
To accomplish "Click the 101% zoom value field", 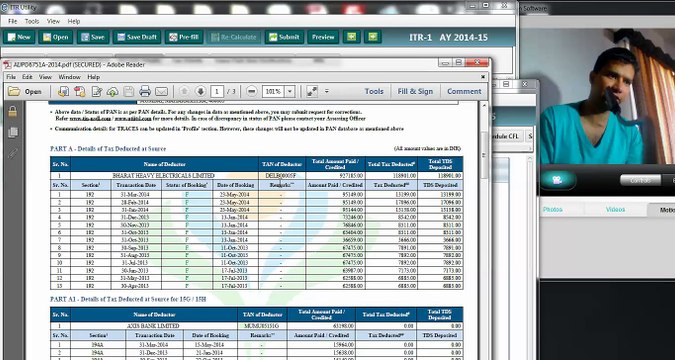I will tap(273, 91).
